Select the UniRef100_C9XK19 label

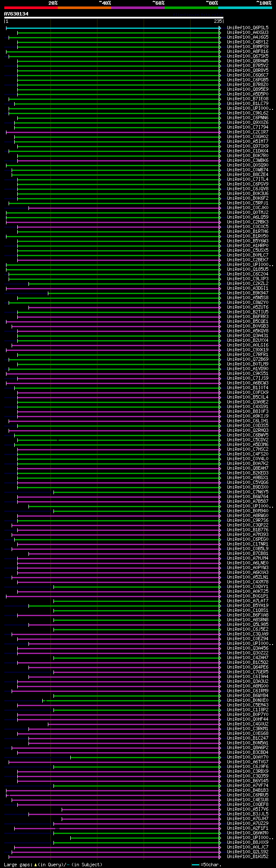(248, 350)
